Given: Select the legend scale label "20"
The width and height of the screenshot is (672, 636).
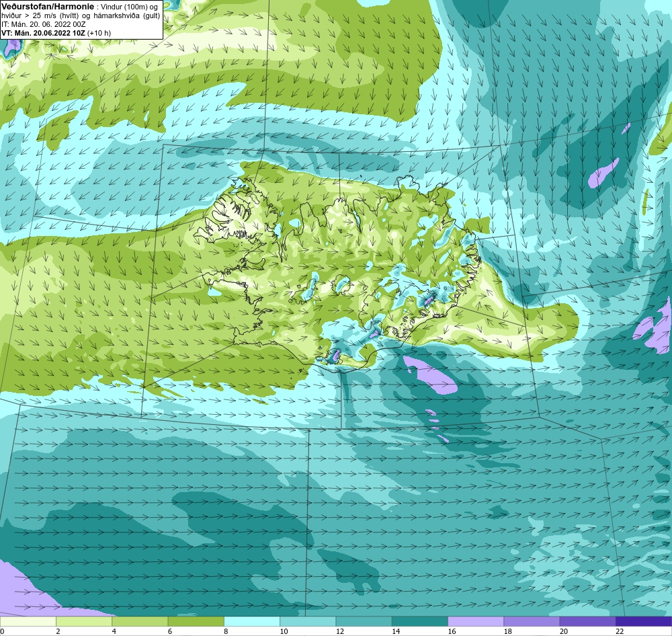Looking at the screenshot, I should click(x=564, y=631).
